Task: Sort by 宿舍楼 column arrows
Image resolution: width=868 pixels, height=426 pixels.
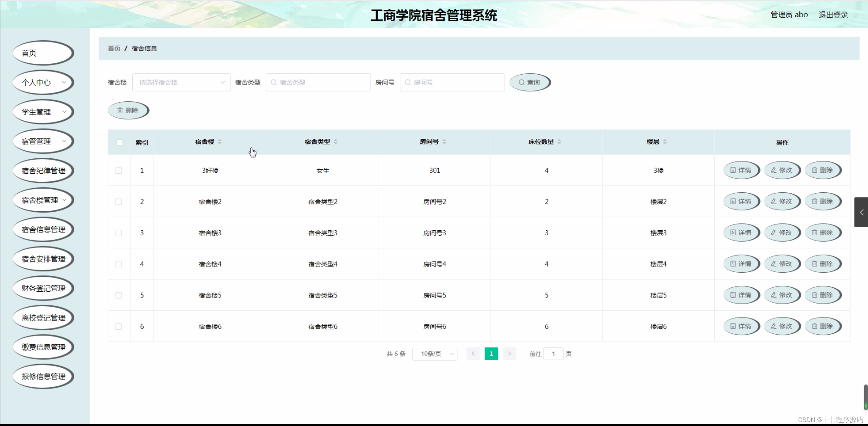Action: (220, 142)
